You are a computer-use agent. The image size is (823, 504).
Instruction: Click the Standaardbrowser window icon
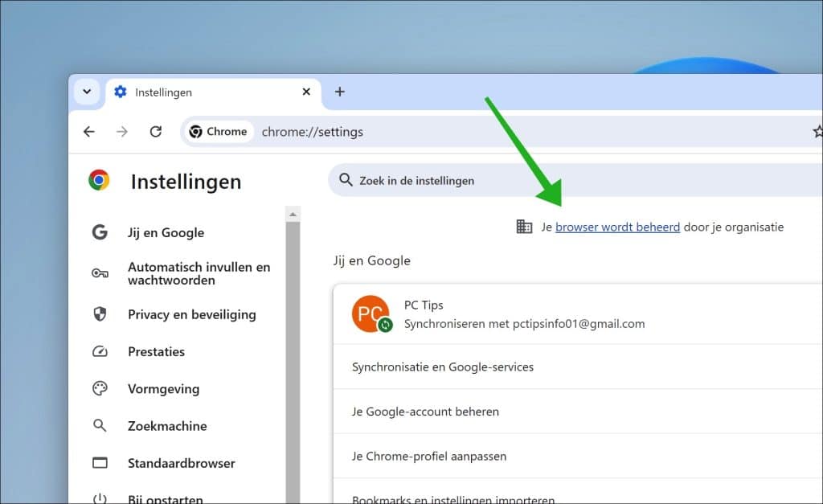pos(100,462)
